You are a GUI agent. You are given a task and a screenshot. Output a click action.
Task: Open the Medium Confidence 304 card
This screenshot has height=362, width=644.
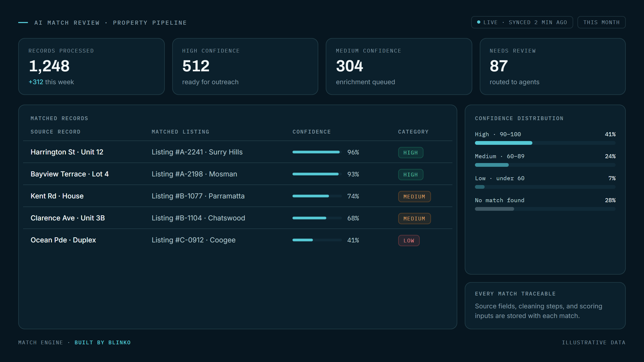[399, 67]
